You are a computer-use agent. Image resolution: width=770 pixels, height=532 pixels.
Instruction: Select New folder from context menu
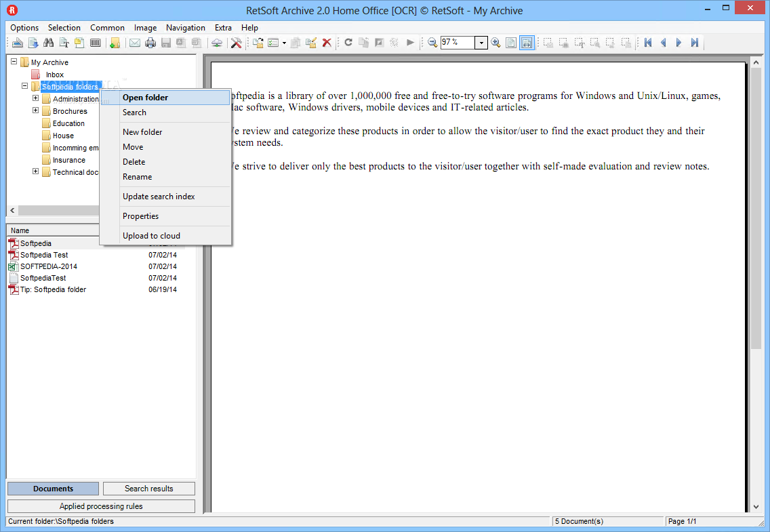165,132
